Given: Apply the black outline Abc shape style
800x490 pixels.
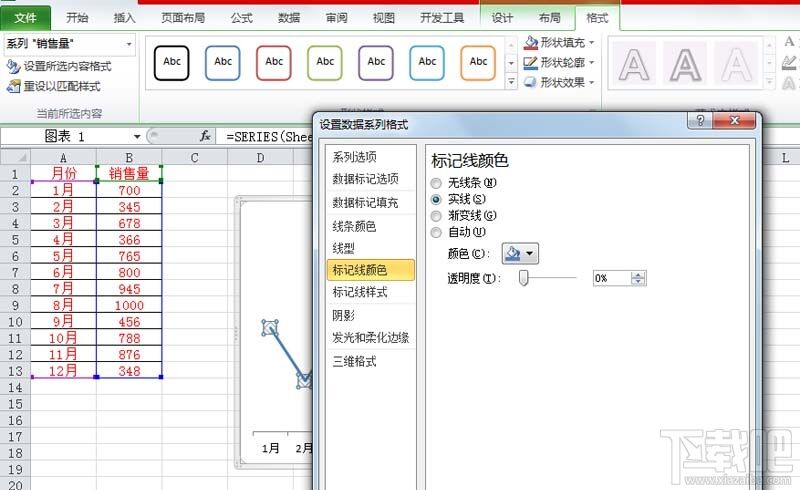Looking at the screenshot, I should point(171,63).
